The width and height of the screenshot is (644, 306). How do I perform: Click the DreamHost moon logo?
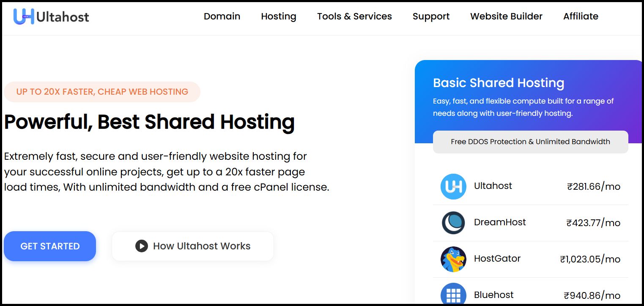point(453,223)
